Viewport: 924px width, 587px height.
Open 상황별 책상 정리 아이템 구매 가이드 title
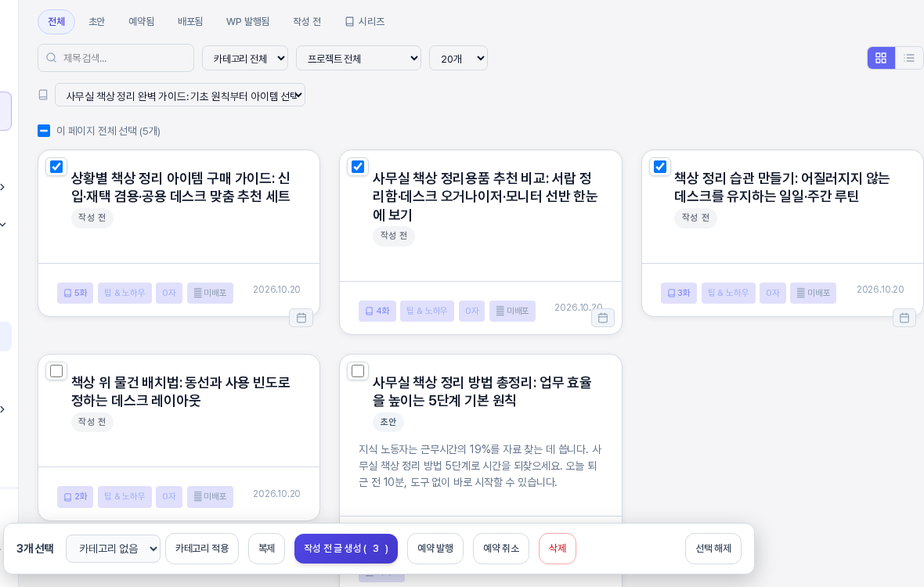[180, 186]
